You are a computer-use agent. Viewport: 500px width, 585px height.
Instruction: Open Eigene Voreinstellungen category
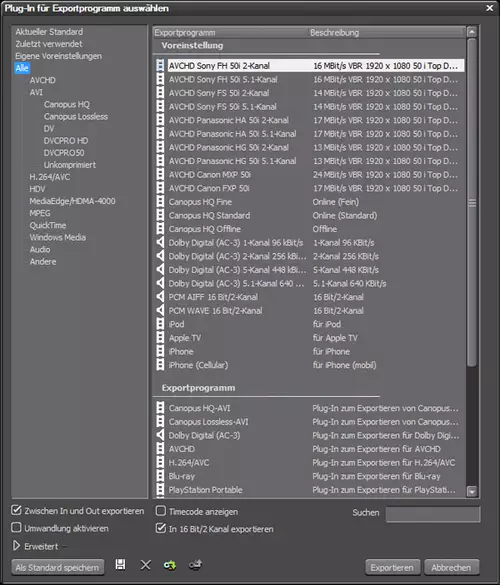58,56
